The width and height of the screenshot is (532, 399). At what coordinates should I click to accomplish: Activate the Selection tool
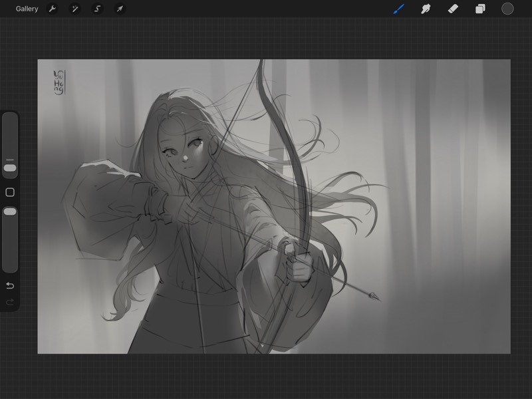97,9
